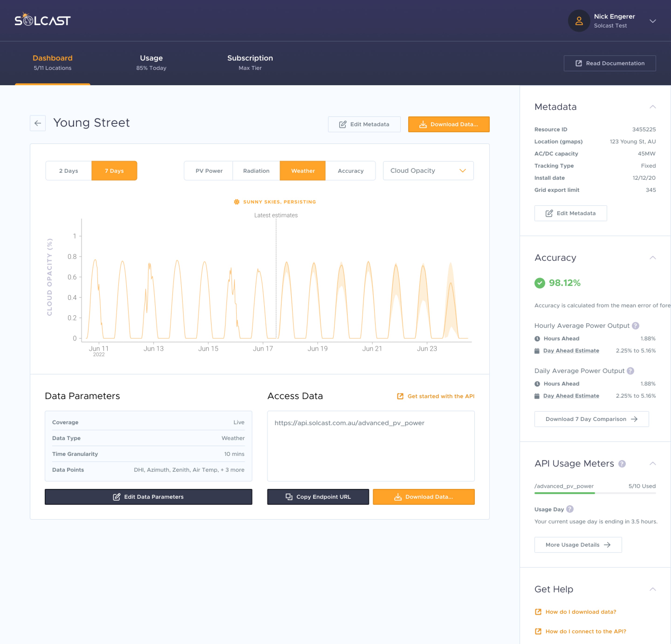
Task: Open the Subscription tab
Action: coord(250,62)
